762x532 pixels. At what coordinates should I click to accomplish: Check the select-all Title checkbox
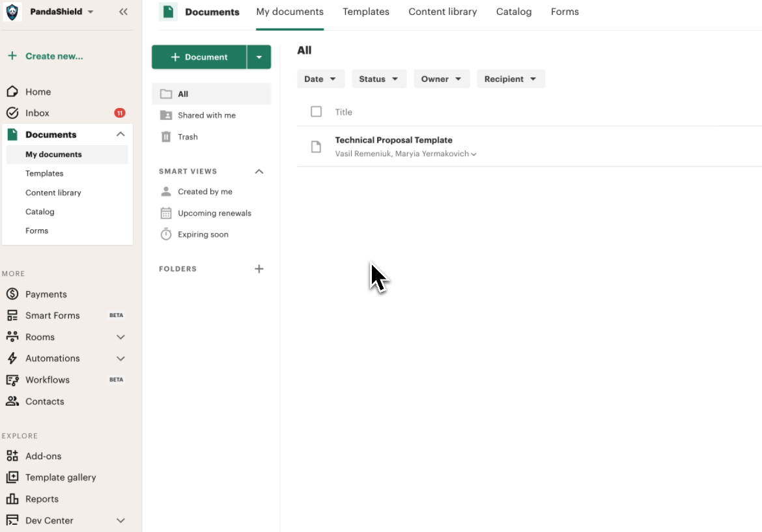point(316,111)
